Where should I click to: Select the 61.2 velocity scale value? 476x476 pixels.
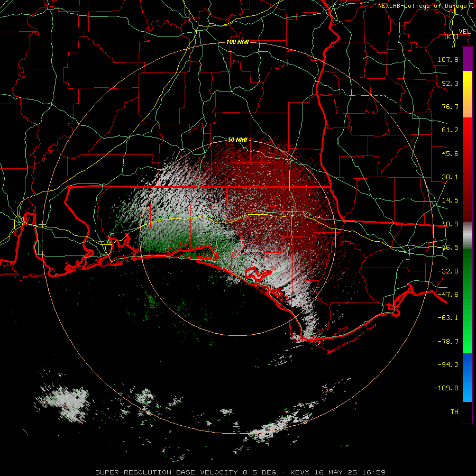pos(450,130)
